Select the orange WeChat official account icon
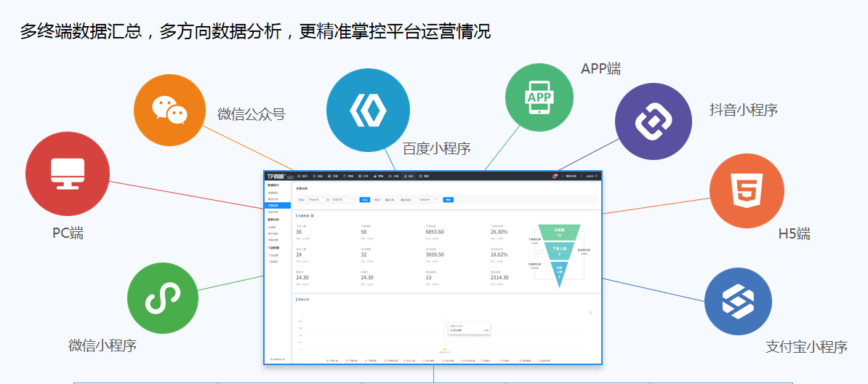This screenshot has height=384, width=868. 169,111
